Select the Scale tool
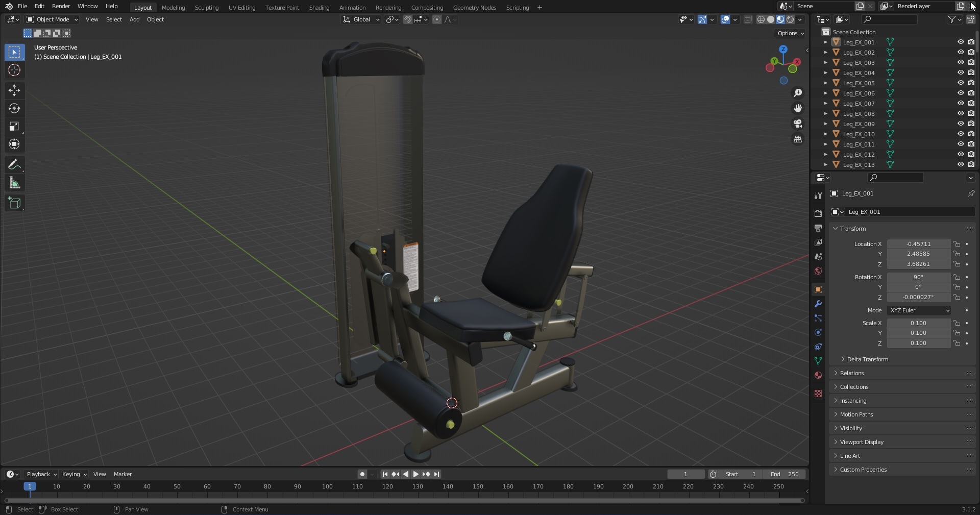The height and width of the screenshot is (515, 980). (14, 126)
